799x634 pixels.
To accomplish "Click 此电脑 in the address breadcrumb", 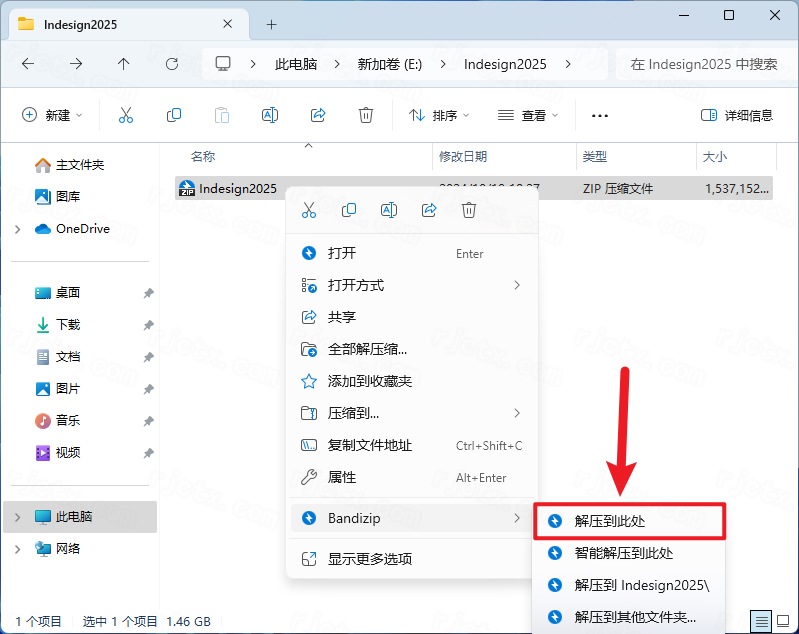I will click(296, 64).
